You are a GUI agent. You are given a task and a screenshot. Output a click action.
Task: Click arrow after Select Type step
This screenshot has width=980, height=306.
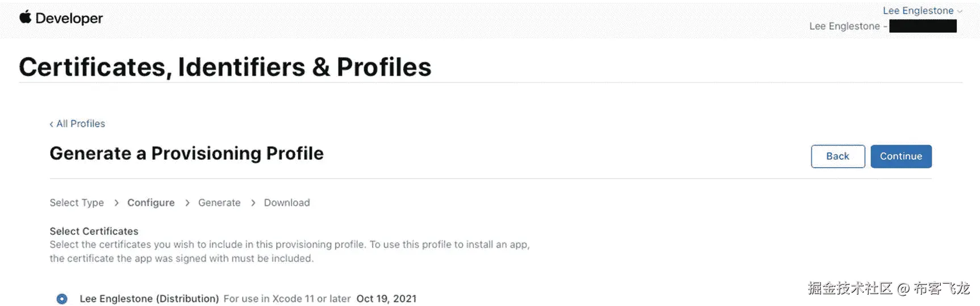pyautogui.click(x=116, y=202)
